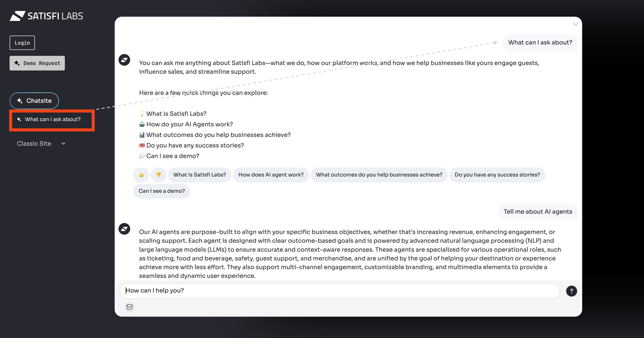Viewport: 644px width, 338px height.
Task: Send message with the arrow button
Action: [571, 291]
